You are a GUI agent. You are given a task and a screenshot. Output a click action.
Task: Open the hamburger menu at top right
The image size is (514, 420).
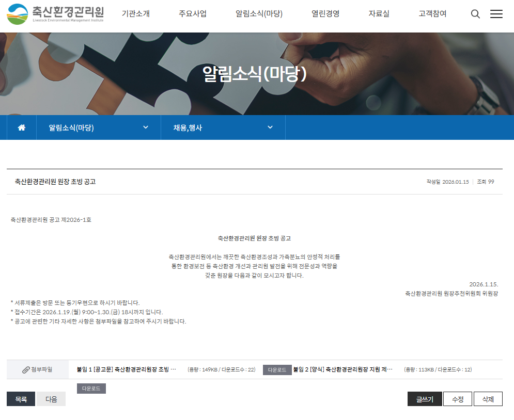496,14
